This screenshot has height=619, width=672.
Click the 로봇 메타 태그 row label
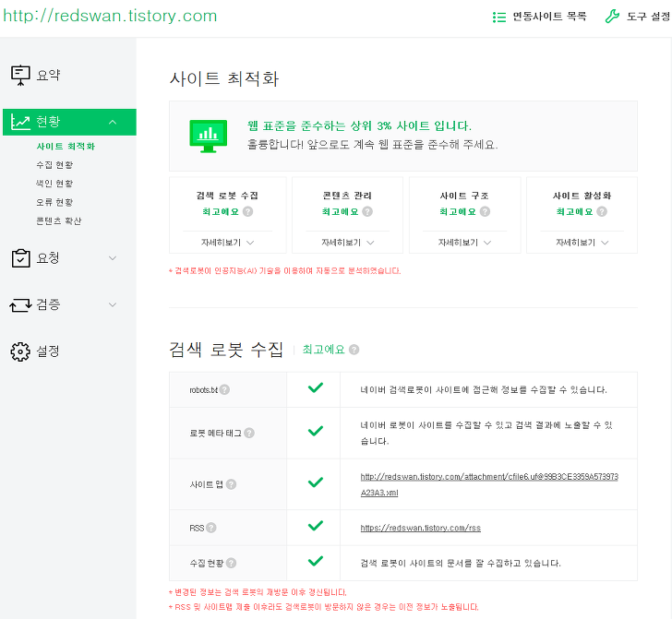tap(216, 433)
